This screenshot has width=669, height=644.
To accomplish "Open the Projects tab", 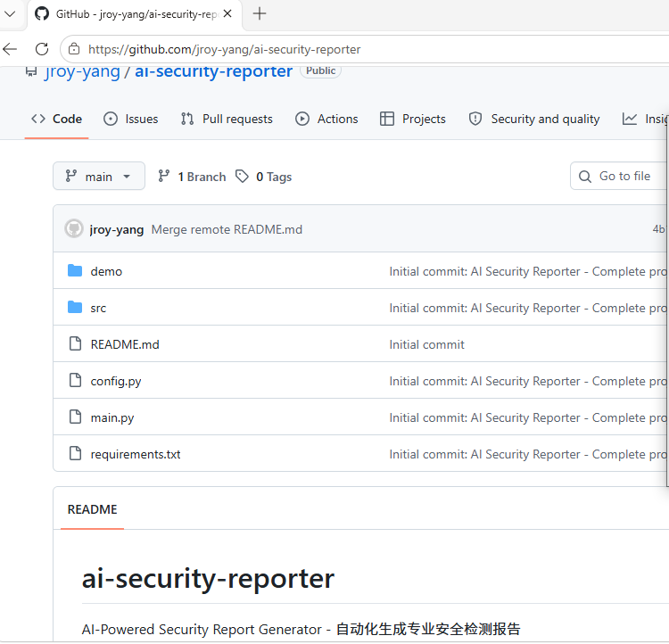I will (x=413, y=119).
